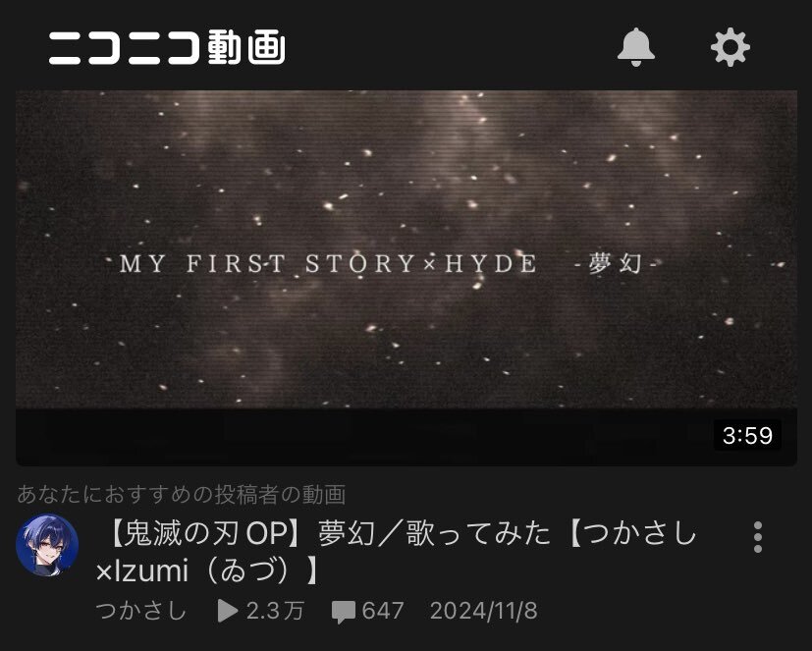
Task: Open uploader name つかさし
Action: pos(140,611)
